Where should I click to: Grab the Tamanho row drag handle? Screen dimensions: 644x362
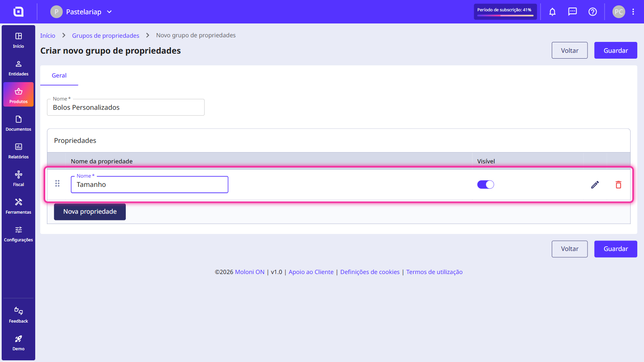coord(57,184)
